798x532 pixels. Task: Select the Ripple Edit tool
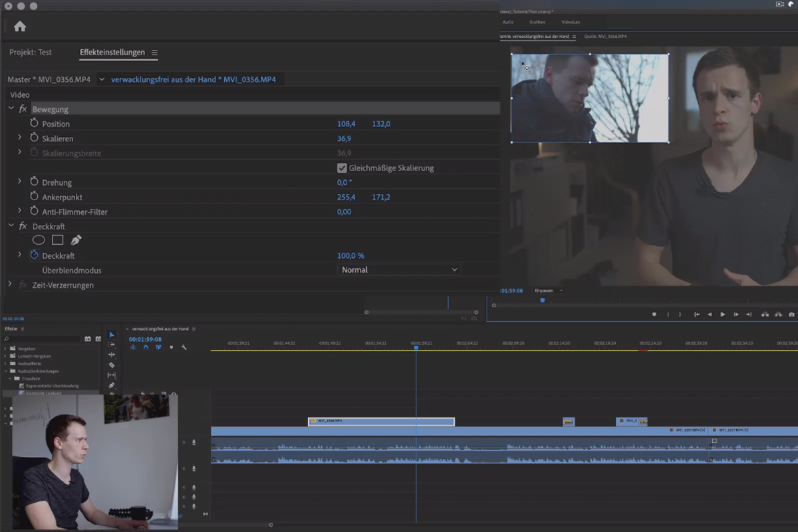click(x=112, y=355)
